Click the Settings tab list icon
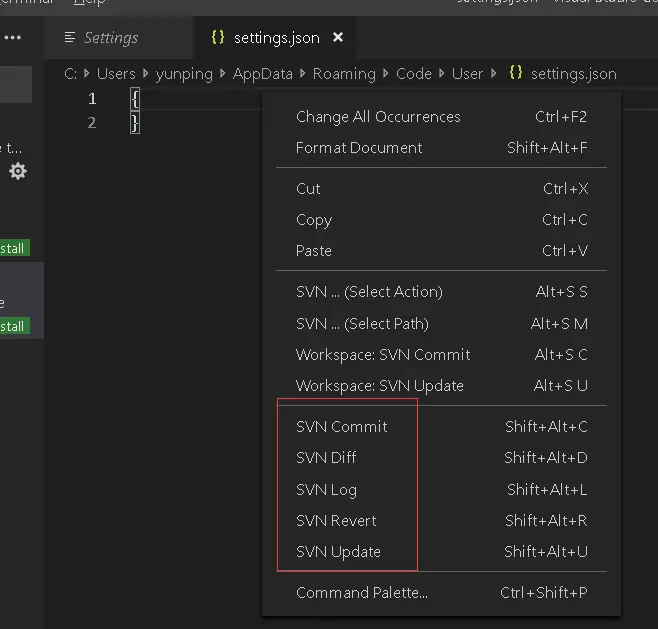 (70, 38)
